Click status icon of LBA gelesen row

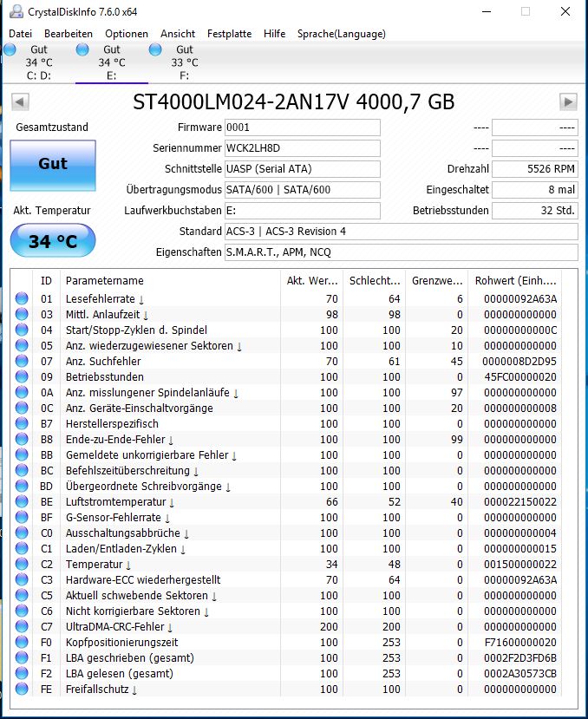click(22, 673)
